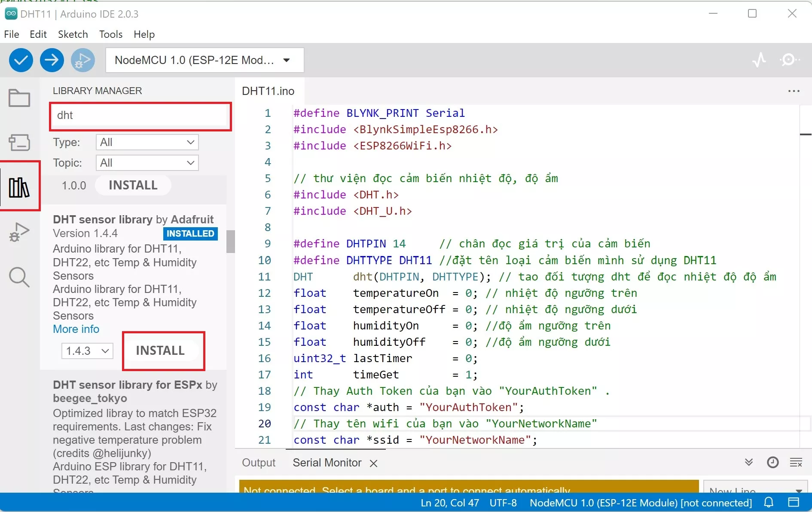Click the DHT sensor library for ESPx title
The width and height of the screenshot is (812, 512).
pyautogui.click(x=135, y=391)
